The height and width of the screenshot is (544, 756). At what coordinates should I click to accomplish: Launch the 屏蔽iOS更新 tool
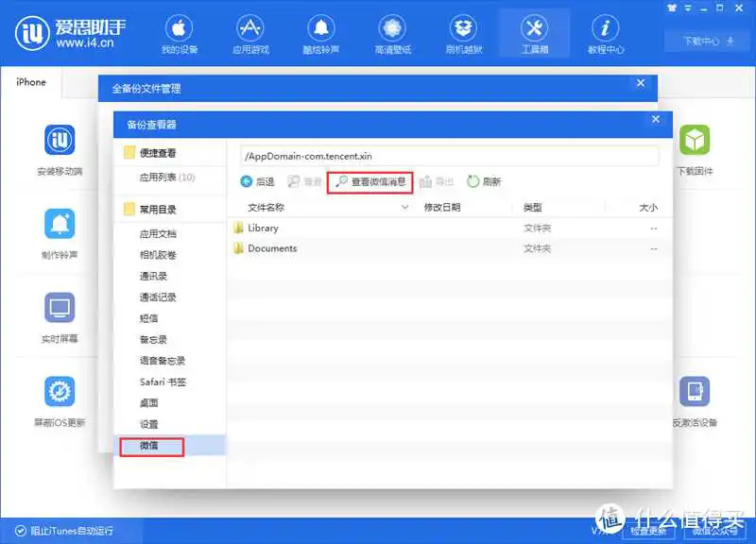pos(60,401)
